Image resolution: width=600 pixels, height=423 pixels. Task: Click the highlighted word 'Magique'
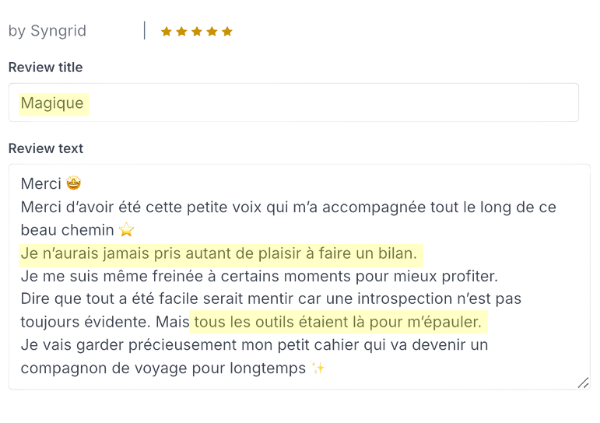pos(52,103)
